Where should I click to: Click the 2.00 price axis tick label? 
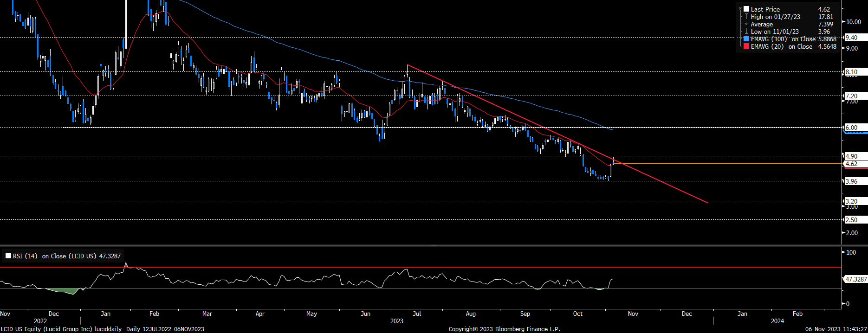852,233
